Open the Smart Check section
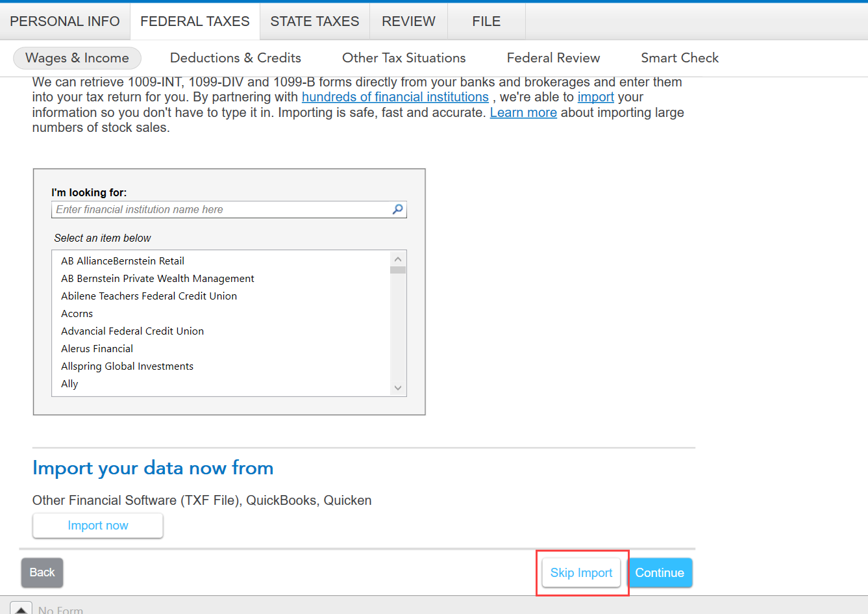Image resolution: width=868 pixels, height=614 pixels. coord(680,58)
